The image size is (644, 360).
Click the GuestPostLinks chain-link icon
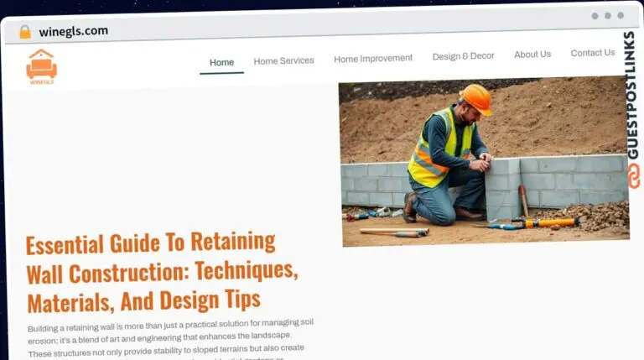pyautogui.click(x=633, y=175)
